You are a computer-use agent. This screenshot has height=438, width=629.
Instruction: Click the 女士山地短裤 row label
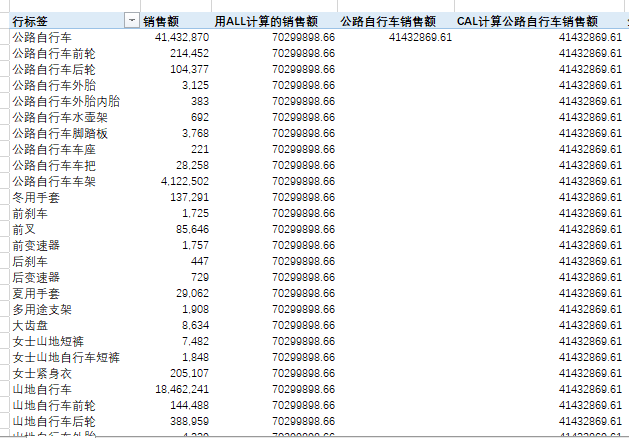click(x=48, y=341)
